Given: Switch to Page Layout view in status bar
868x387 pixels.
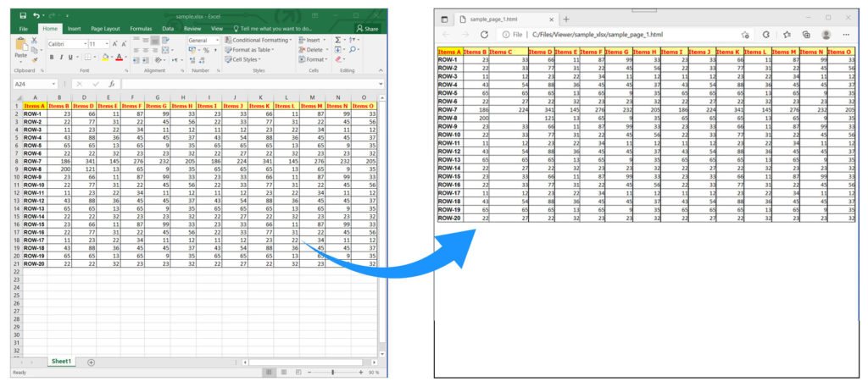Looking at the screenshot, I should tap(285, 372).
